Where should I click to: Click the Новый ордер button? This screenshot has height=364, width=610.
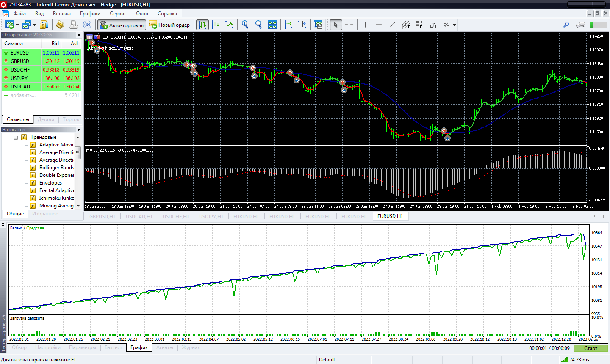click(x=169, y=25)
